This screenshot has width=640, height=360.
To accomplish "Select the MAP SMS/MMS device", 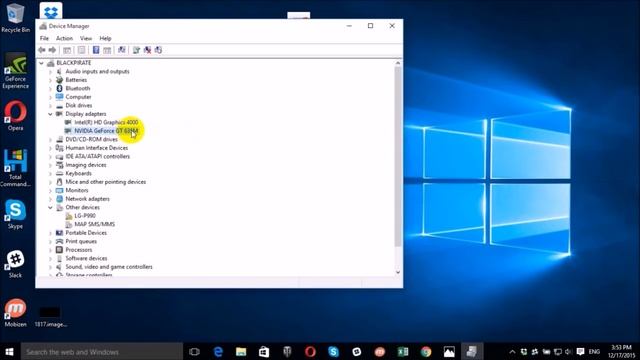I will [x=94, y=224].
